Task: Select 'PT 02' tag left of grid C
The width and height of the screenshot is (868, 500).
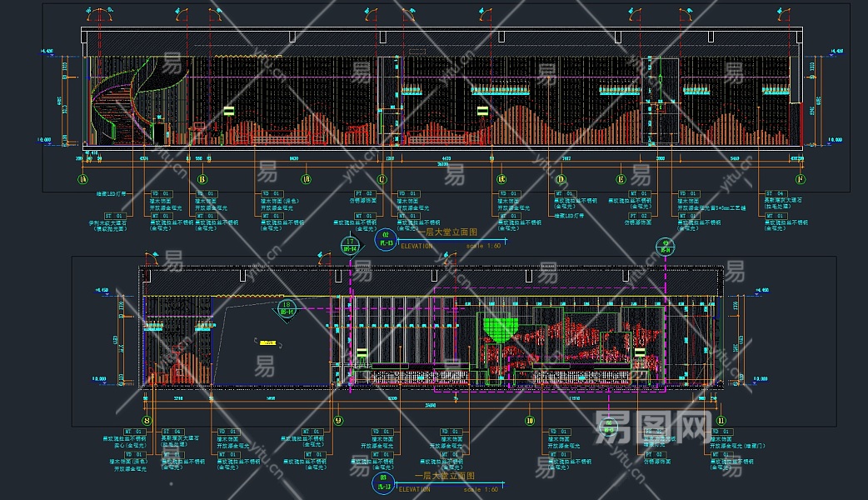Action: [364, 193]
